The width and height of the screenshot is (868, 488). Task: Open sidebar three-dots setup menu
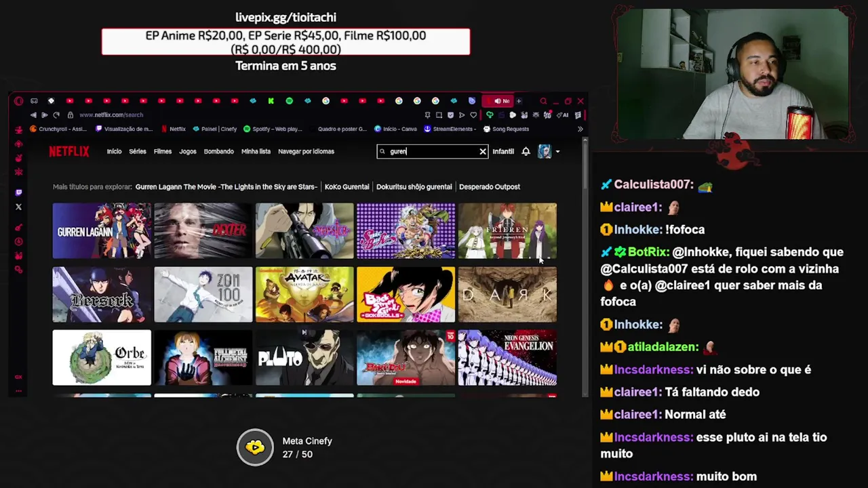tap(18, 390)
